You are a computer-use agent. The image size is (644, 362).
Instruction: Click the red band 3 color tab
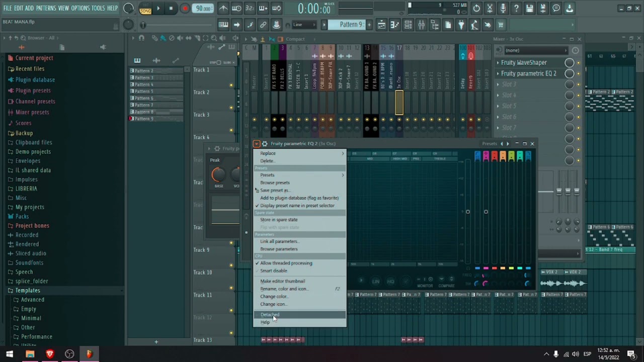coord(495,156)
